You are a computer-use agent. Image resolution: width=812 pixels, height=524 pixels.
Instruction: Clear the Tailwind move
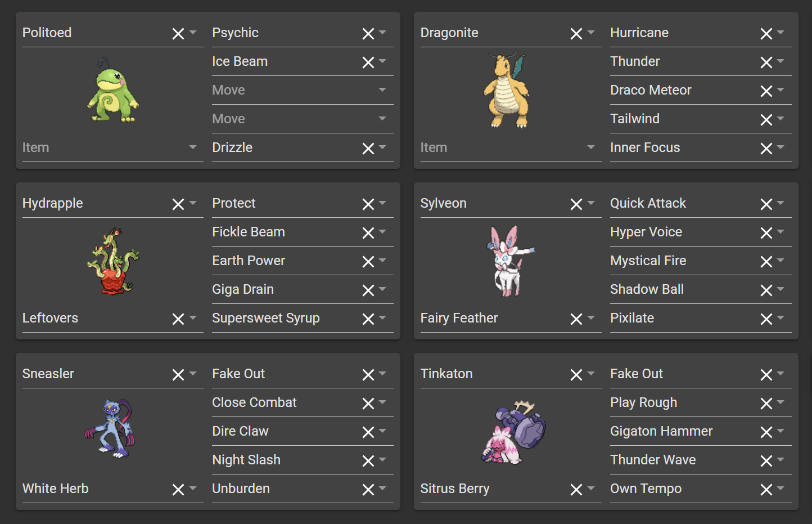tap(766, 120)
